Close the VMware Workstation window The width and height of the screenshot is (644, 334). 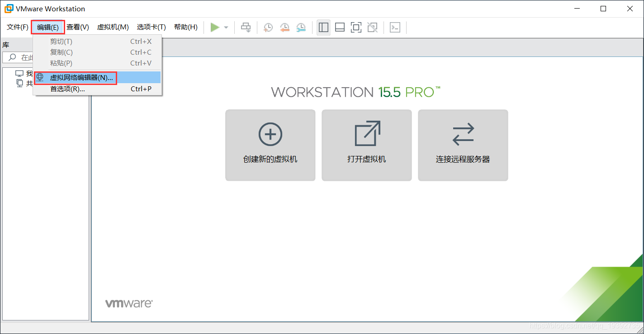pos(630,9)
